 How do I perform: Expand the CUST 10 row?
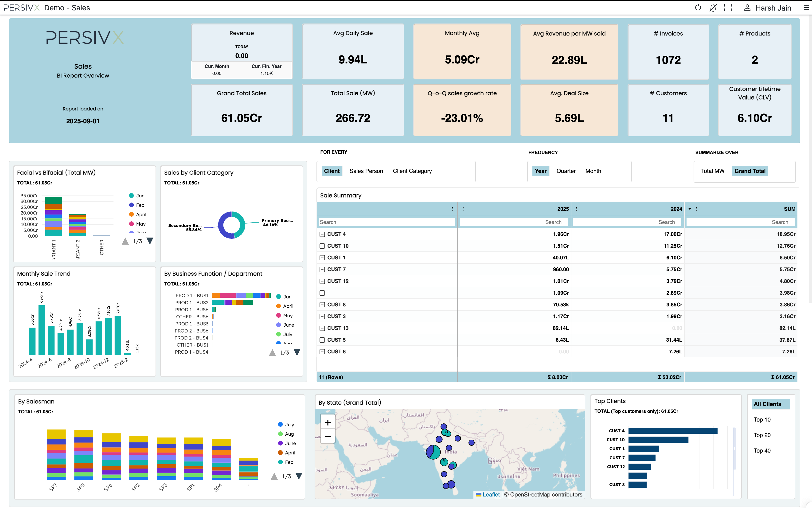(x=322, y=246)
